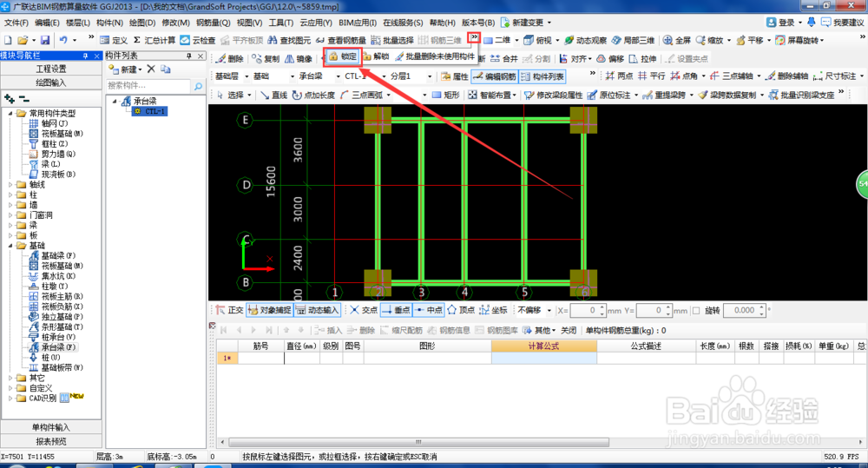The width and height of the screenshot is (868, 468).
Task: Click the Merge (合并) tool
Action: point(503,59)
